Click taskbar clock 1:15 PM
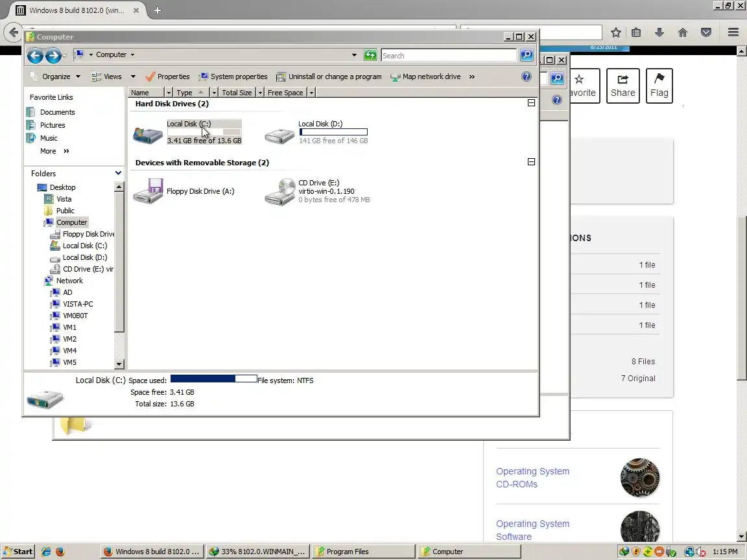Image resolution: width=747 pixels, height=560 pixels. pyautogui.click(x=725, y=552)
